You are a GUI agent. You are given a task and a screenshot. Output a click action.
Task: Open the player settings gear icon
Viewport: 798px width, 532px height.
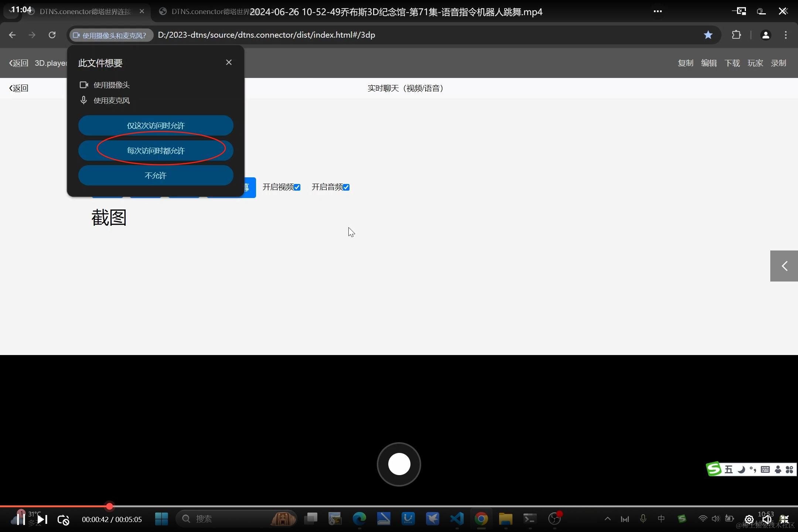coord(749,519)
